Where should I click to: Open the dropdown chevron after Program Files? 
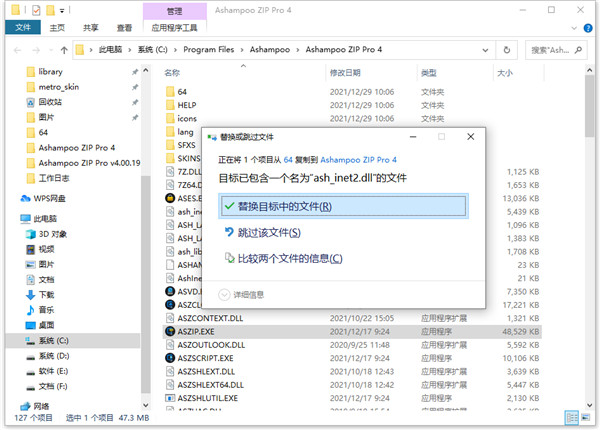(242, 50)
